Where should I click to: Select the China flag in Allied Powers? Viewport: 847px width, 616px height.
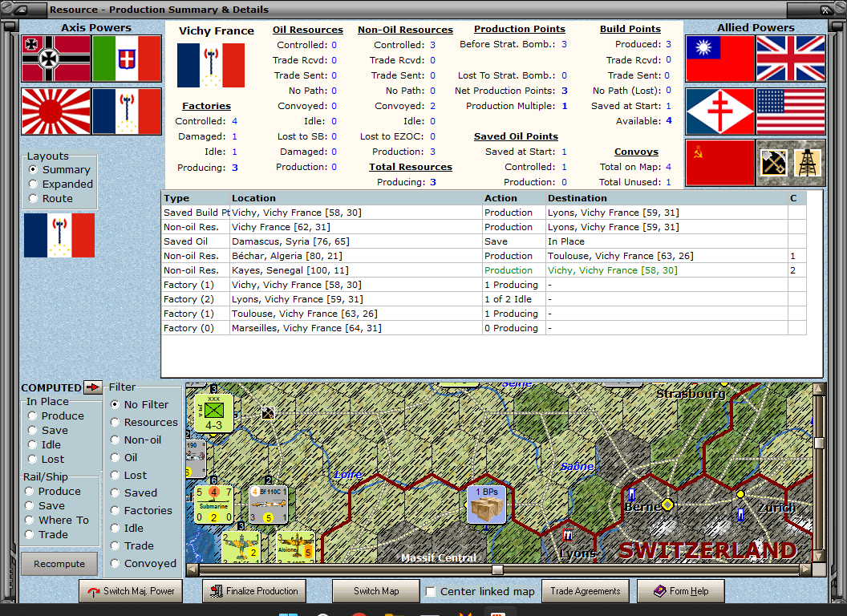pyautogui.click(x=720, y=59)
